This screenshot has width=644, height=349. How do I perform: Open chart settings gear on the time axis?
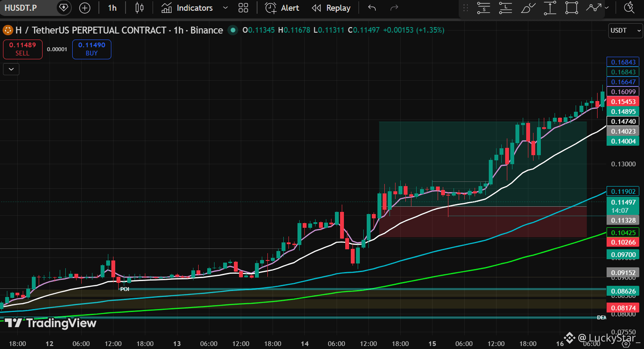point(626,343)
